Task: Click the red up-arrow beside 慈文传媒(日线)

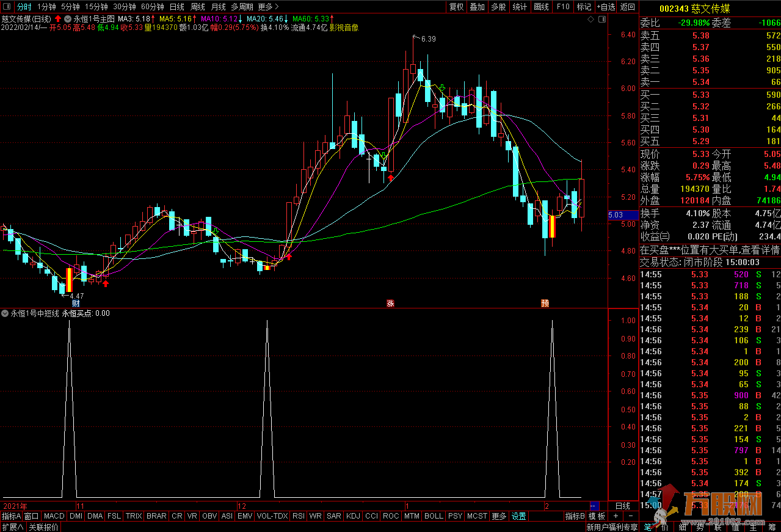Action: coord(58,19)
